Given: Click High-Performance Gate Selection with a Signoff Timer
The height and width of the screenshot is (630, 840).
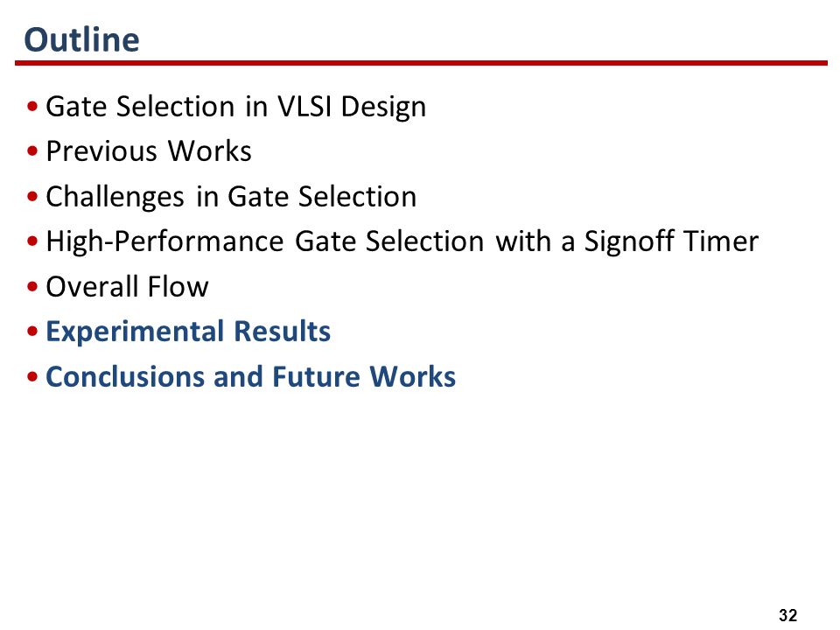Looking at the screenshot, I should [402, 241].
